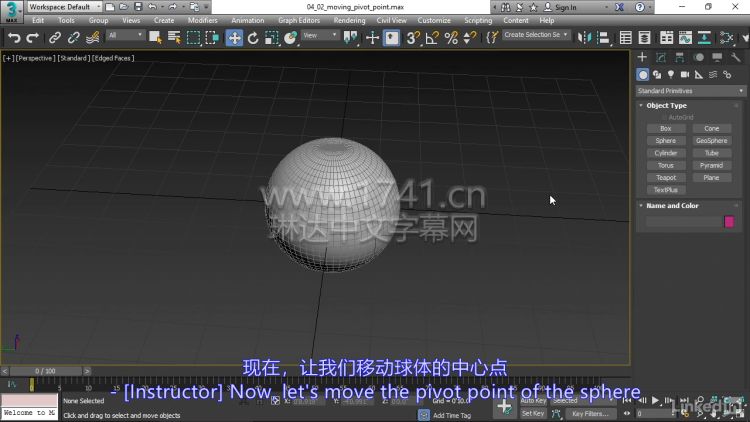
Task: Expand the Standard Primitives category dropdown
Action: coord(691,91)
